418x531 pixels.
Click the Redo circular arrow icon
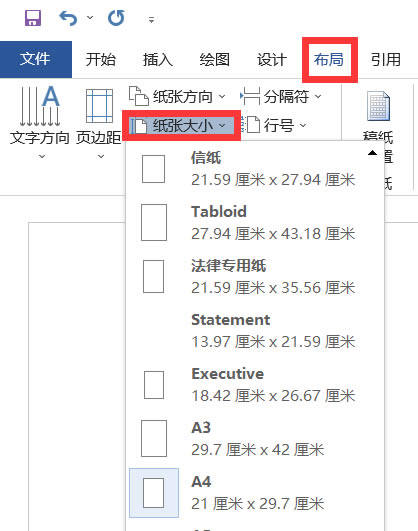click(116, 18)
